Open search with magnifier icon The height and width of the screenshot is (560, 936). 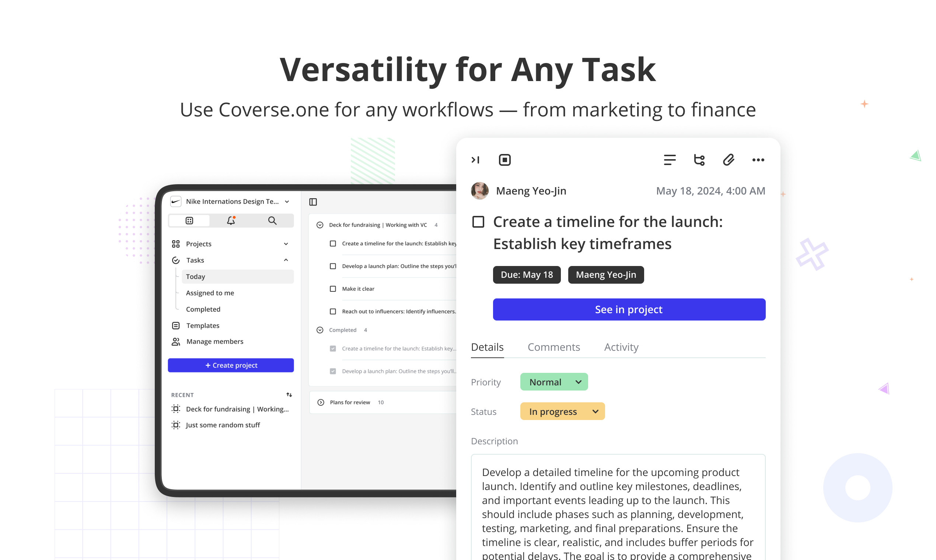tap(272, 221)
